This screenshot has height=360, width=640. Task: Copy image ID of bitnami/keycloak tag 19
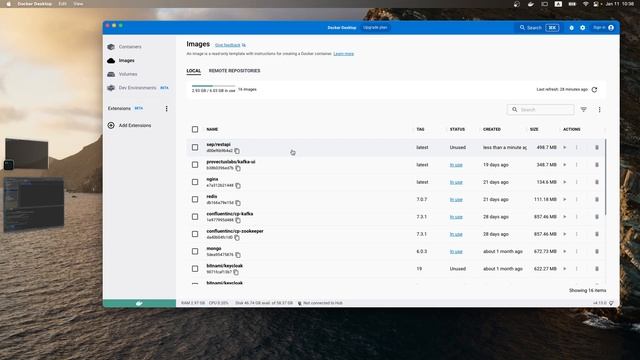pyautogui.click(x=236, y=272)
